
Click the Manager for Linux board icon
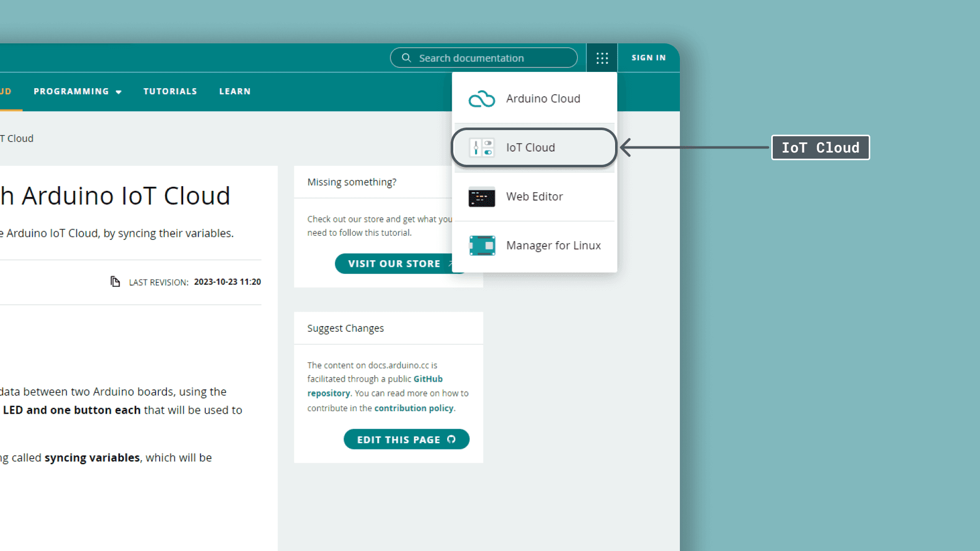481,245
